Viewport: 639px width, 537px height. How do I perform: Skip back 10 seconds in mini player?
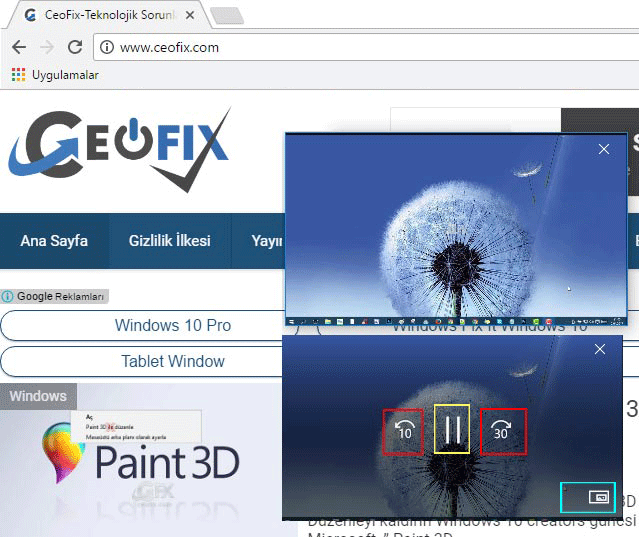pos(403,431)
